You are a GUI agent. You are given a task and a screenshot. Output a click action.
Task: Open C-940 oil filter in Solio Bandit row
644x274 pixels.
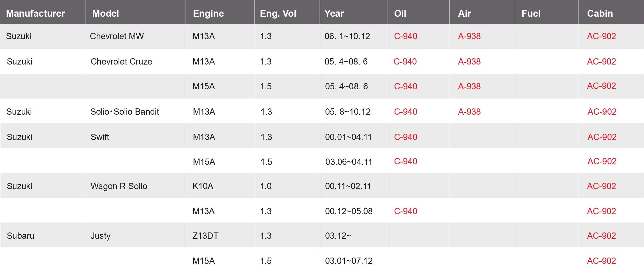click(406, 112)
